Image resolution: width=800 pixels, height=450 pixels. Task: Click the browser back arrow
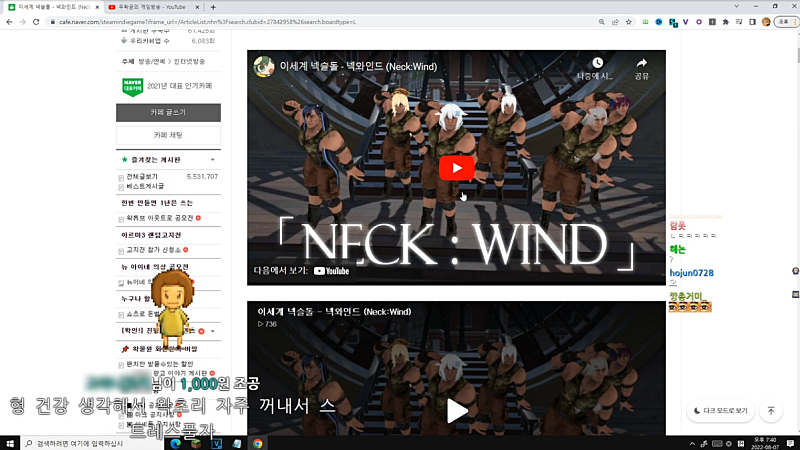8,22
